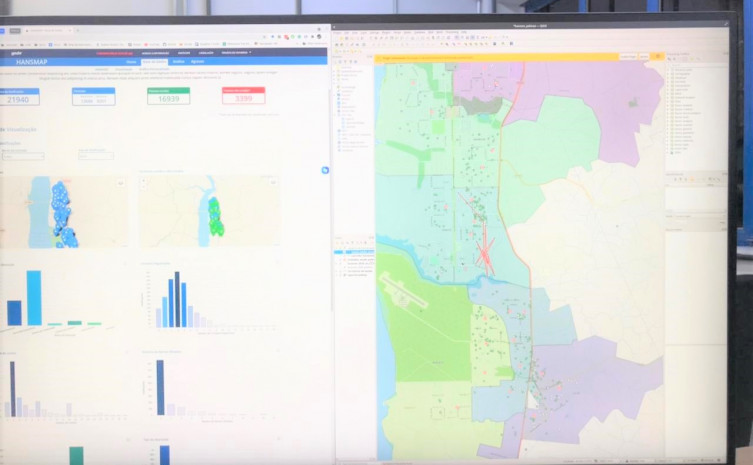753x465 pixels.
Task: Switch to the Home tab in HANSMAP
Action: [x=131, y=62]
